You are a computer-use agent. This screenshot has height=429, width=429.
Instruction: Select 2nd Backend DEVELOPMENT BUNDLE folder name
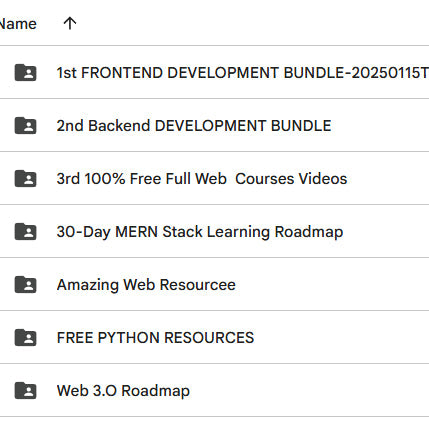(x=194, y=126)
